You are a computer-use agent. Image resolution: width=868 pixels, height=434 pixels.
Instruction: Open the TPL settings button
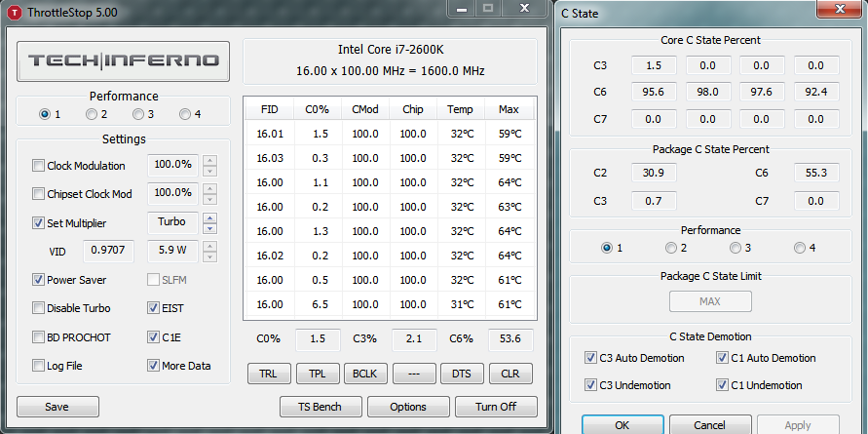pos(318,374)
